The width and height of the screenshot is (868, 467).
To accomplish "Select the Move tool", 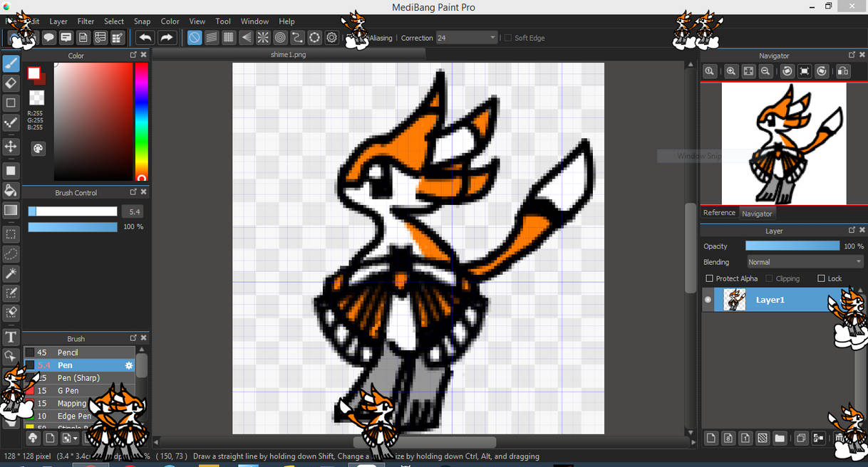I will pyautogui.click(x=11, y=147).
